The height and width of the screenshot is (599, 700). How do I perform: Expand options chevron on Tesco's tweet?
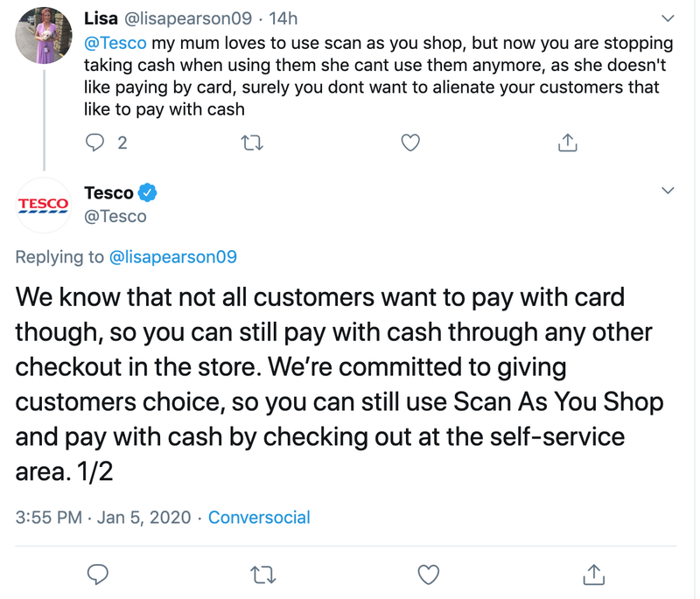[668, 191]
